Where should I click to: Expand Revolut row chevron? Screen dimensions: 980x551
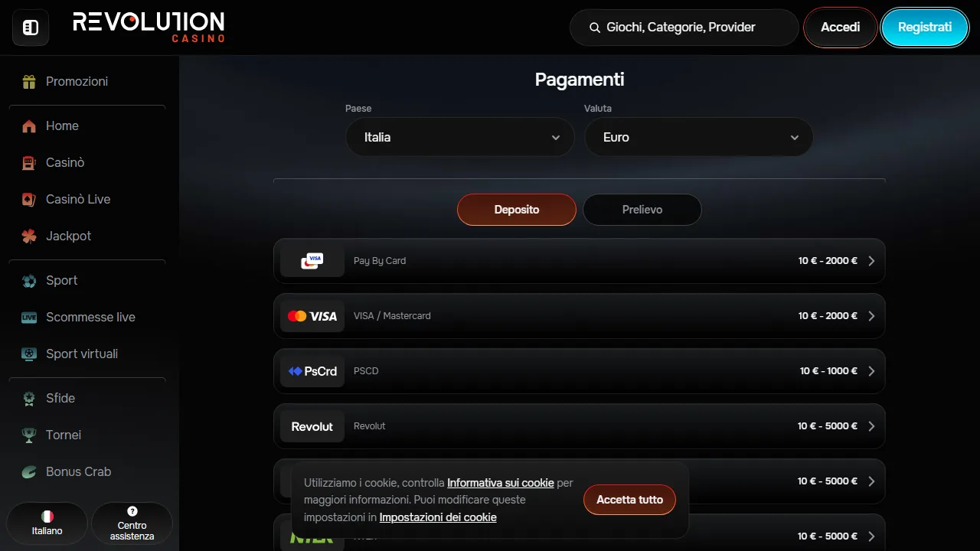[871, 426]
